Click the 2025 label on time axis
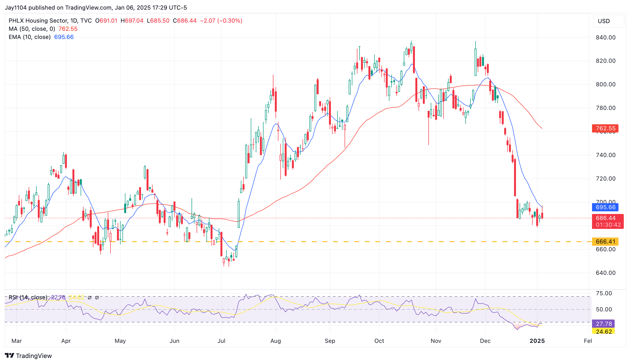This screenshot has width=631, height=364. [x=537, y=341]
